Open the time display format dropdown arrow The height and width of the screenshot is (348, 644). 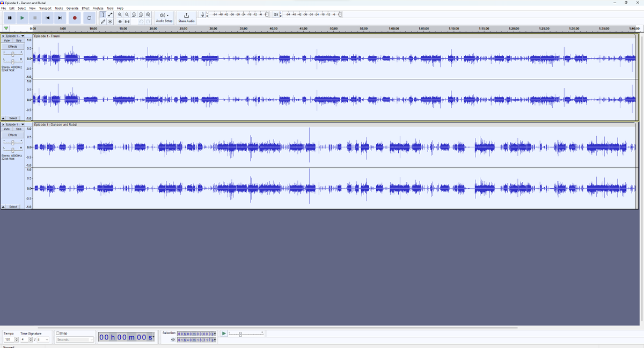[153, 337]
